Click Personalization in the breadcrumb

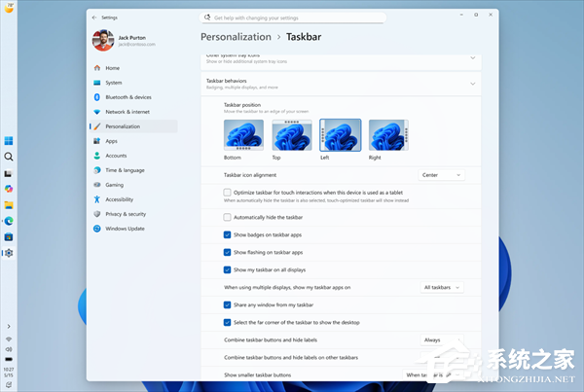point(236,37)
